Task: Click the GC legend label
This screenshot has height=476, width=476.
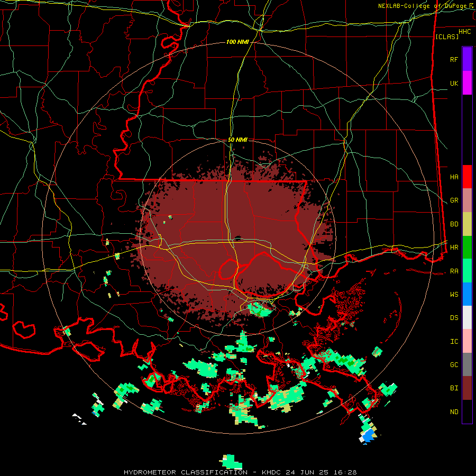Action: point(454,364)
